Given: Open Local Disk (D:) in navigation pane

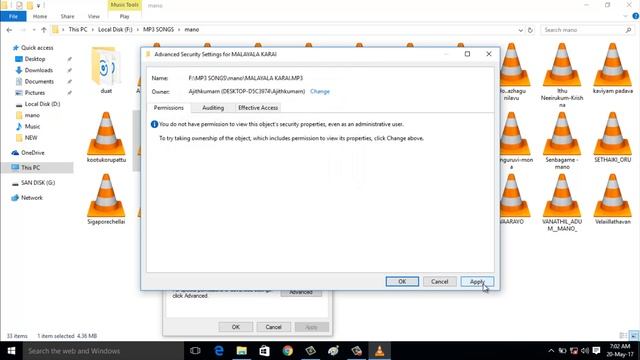Looking at the screenshot, I should click(42, 104).
